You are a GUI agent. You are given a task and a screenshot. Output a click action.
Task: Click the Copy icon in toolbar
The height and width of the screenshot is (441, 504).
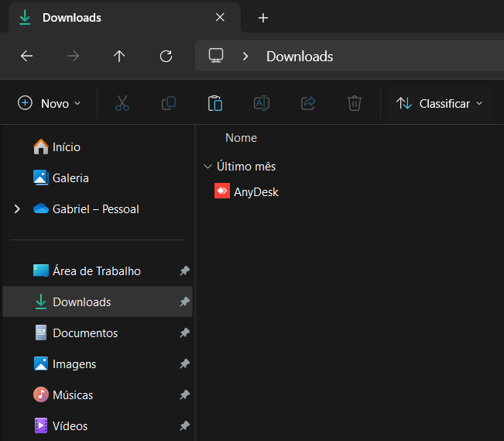tap(169, 103)
